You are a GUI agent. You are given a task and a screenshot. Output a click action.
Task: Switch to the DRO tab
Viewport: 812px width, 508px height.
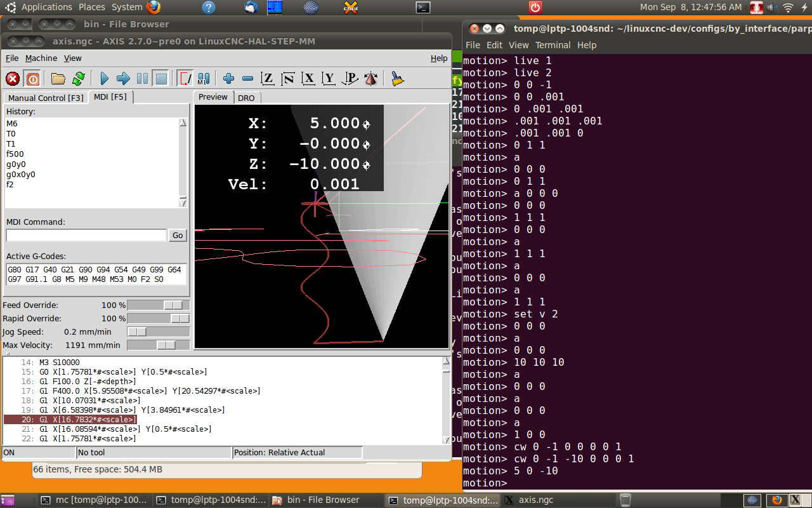(x=246, y=98)
